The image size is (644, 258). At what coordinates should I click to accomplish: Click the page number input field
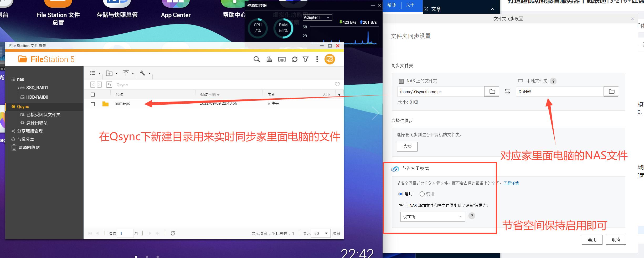[125, 233]
